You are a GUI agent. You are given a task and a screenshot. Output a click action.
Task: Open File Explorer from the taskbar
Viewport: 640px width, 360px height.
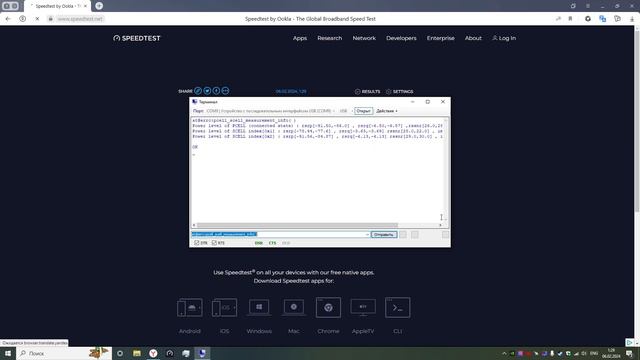tap(137, 353)
